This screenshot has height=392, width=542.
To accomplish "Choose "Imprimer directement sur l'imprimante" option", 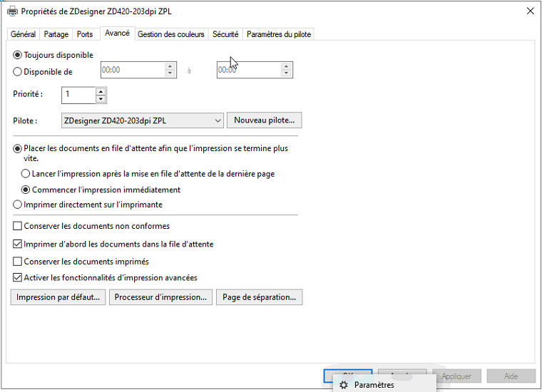I will click(18, 205).
